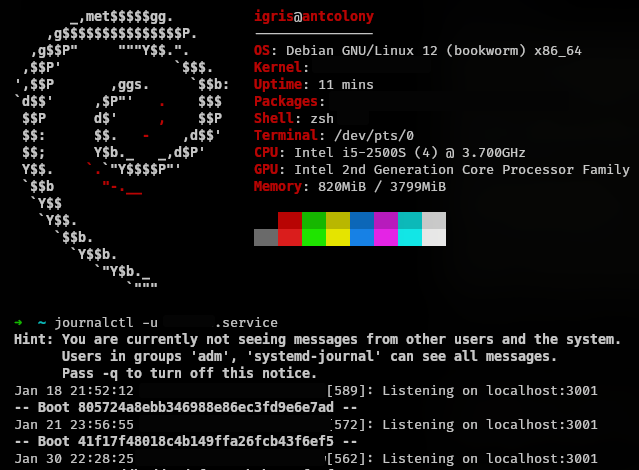Click the GPU line 'Intel 2nd Generation Core'
This screenshot has width=639, height=470.
click(x=442, y=169)
